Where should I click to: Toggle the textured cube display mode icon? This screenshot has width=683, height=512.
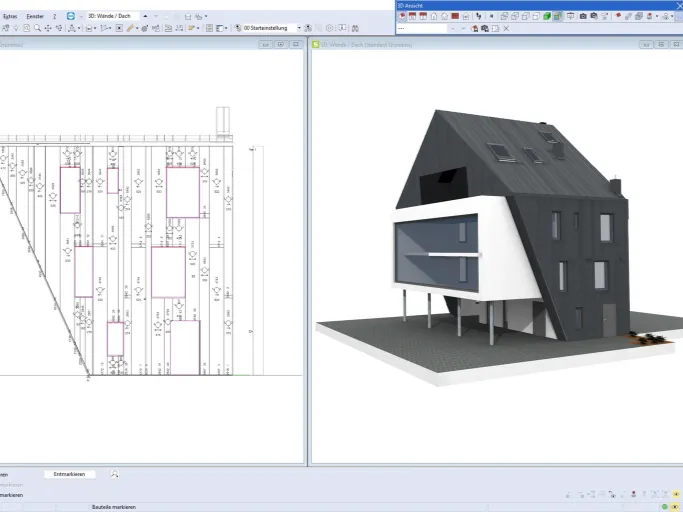pos(557,17)
